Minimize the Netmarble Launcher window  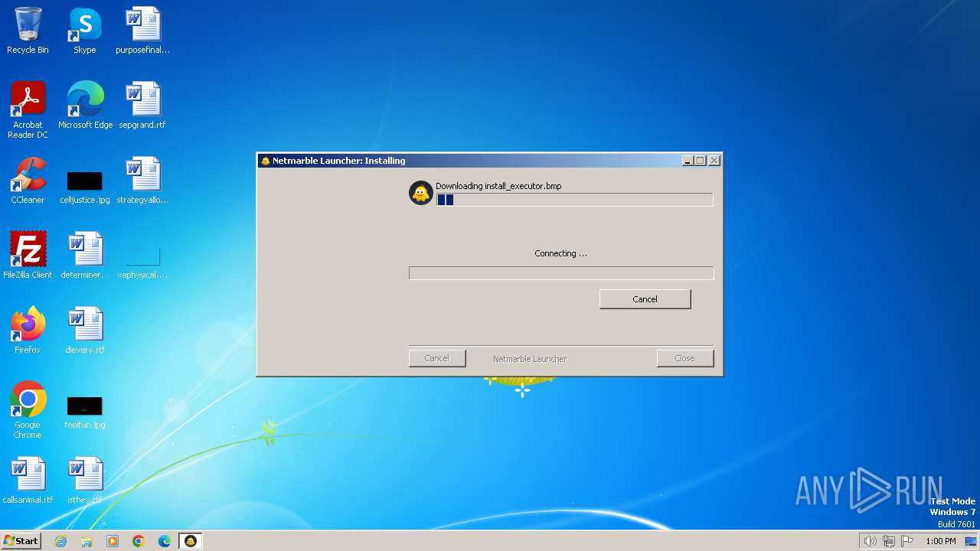(688, 161)
